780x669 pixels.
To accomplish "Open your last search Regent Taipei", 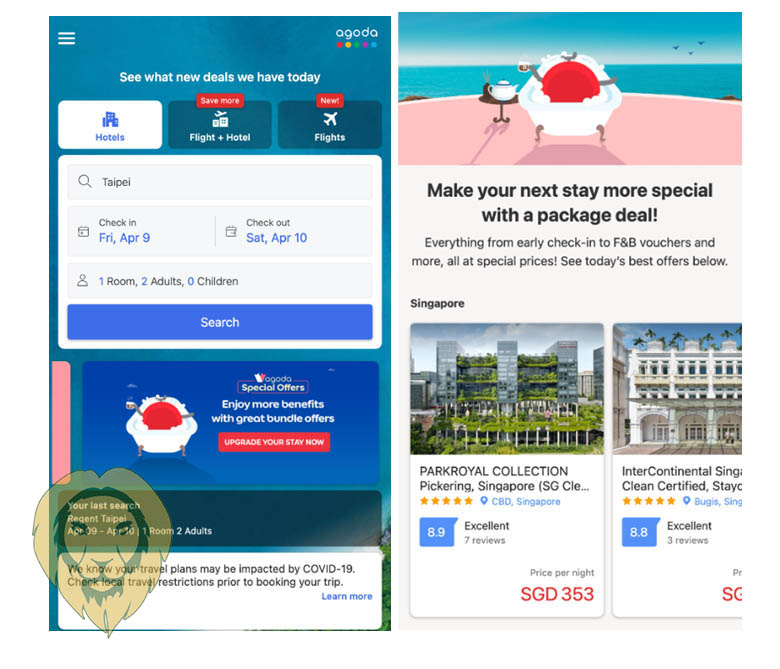I will [x=220, y=518].
